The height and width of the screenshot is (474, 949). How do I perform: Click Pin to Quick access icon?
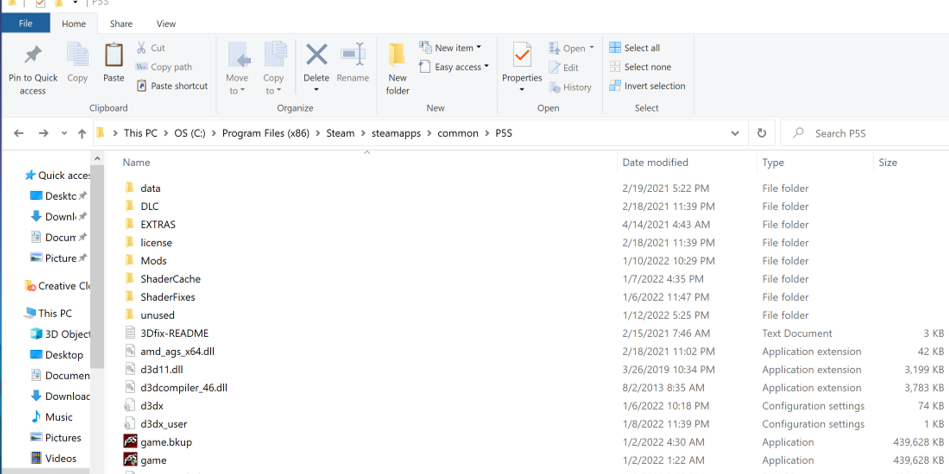click(x=33, y=56)
